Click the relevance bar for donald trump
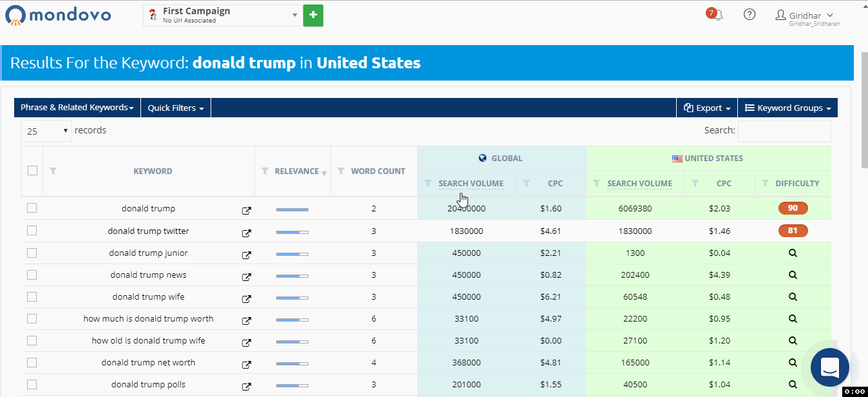 pyautogui.click(x=292, y=209)
